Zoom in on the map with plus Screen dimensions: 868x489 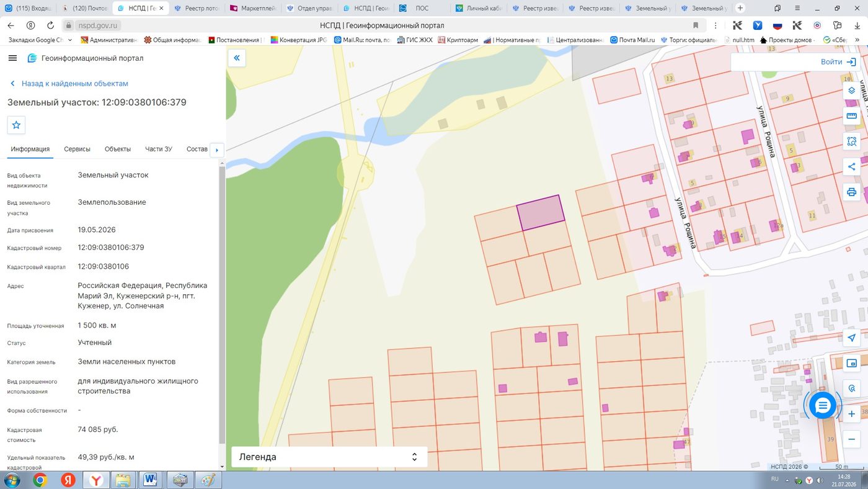coord(852,414)
